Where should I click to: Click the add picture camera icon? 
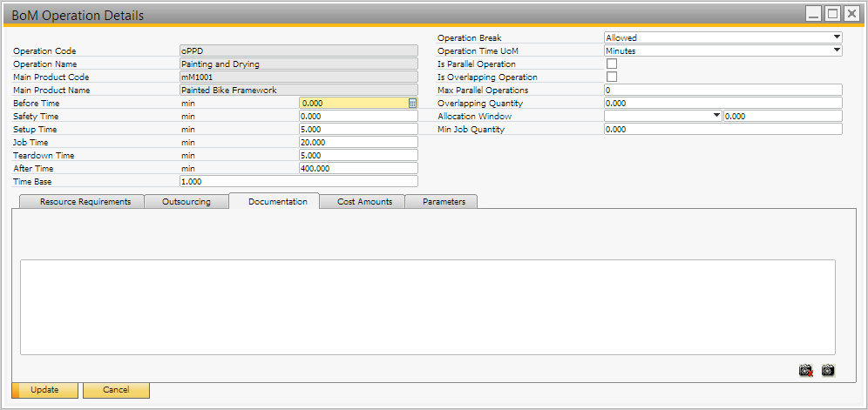point(828,370)
